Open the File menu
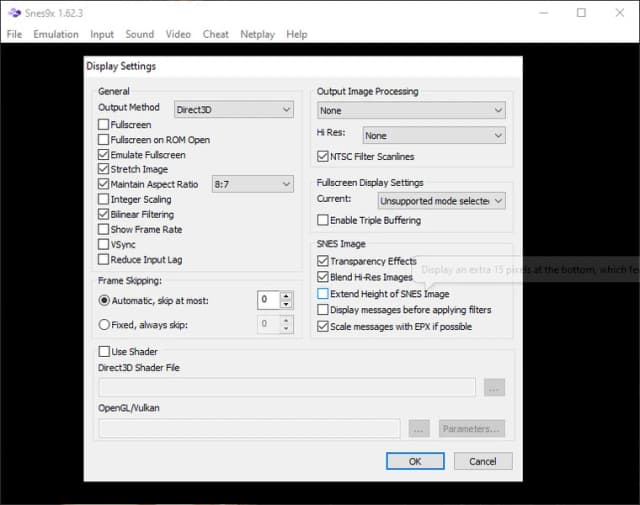 14,34
